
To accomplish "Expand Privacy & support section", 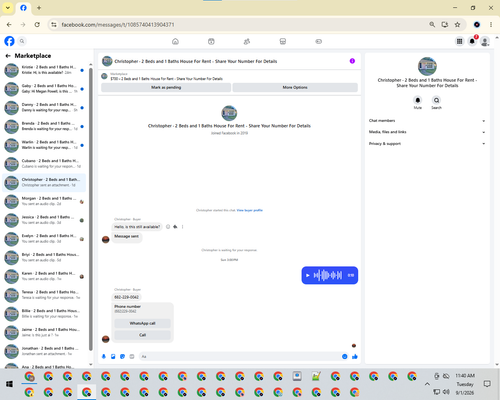I will (427, 144).
